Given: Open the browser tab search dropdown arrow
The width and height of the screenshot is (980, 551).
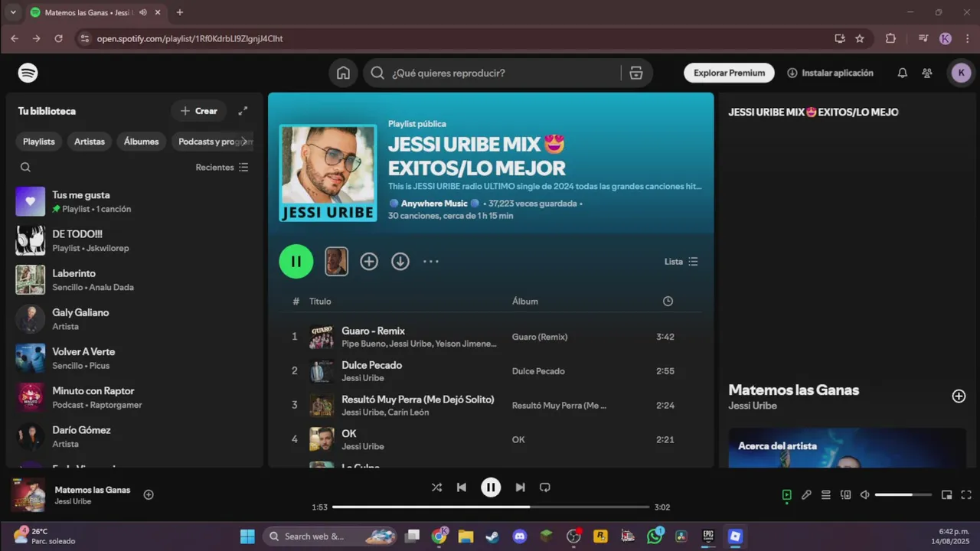Looking at the screenshot, I should tap(13, 12).
